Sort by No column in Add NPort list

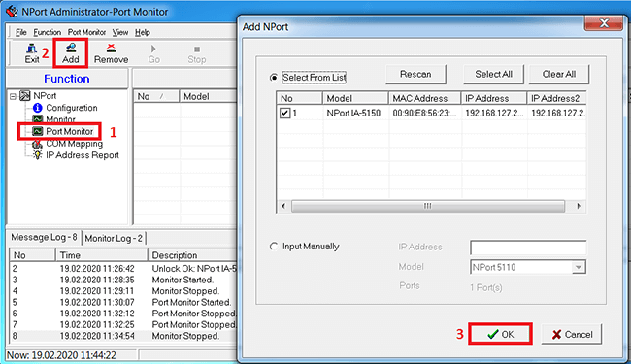[x=299, y=98]
